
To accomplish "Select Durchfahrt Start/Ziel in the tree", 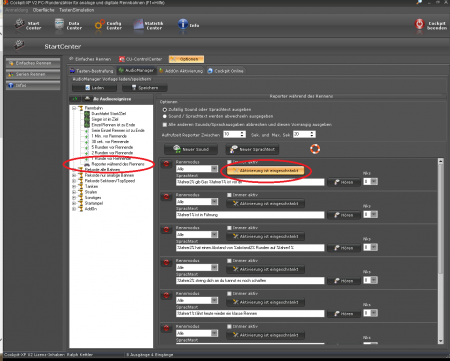I will (109, 114).
